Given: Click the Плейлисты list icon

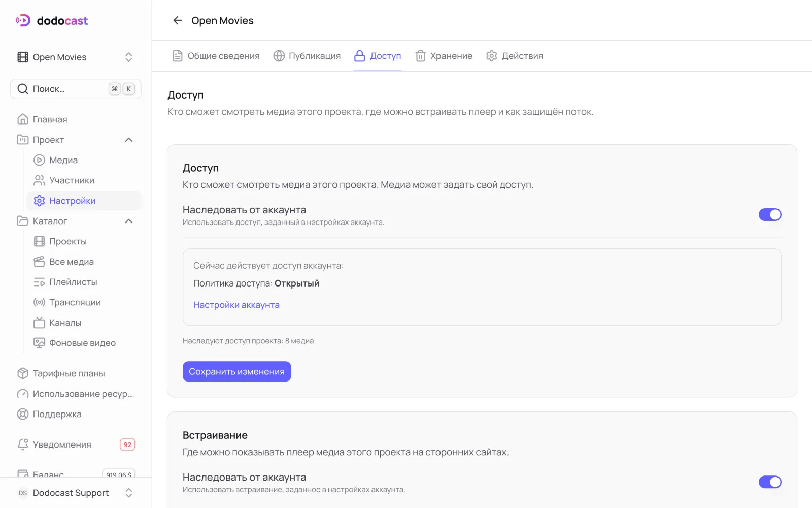Looking at the screenshot, I should point(39,282).
